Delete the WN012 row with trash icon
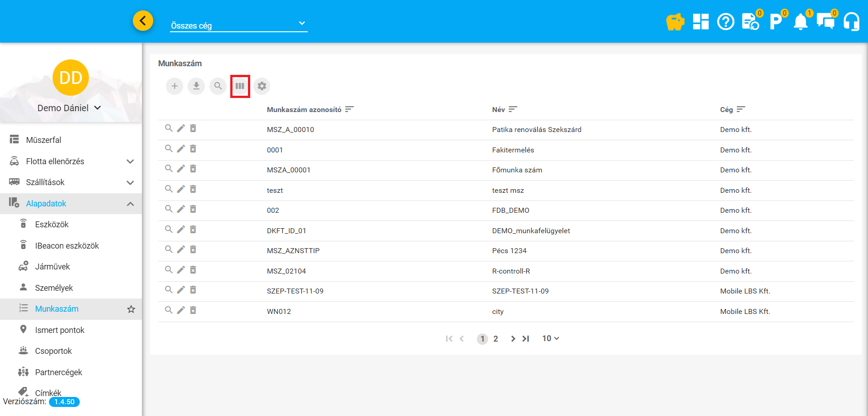The height and width of the screenshot is (416, 868). [193, 310]
